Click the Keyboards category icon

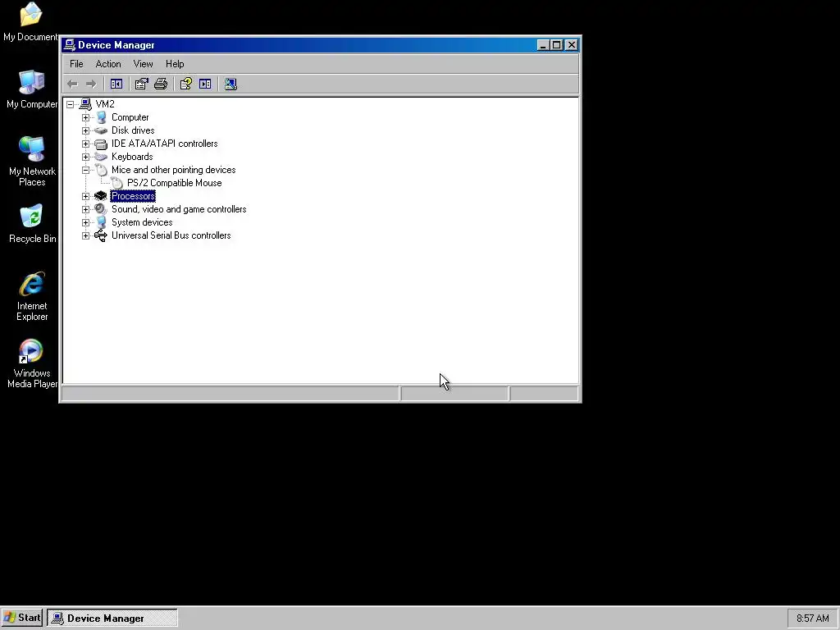101,157
